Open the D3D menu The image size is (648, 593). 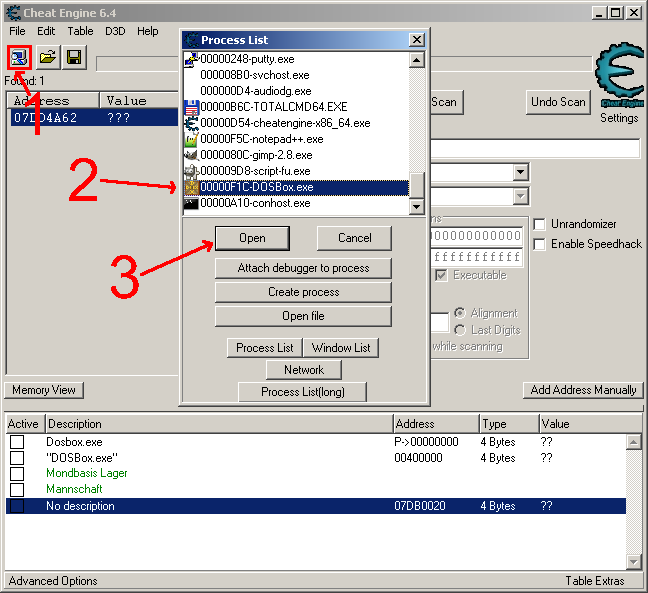pyautogui.click(x=115, y=31)
